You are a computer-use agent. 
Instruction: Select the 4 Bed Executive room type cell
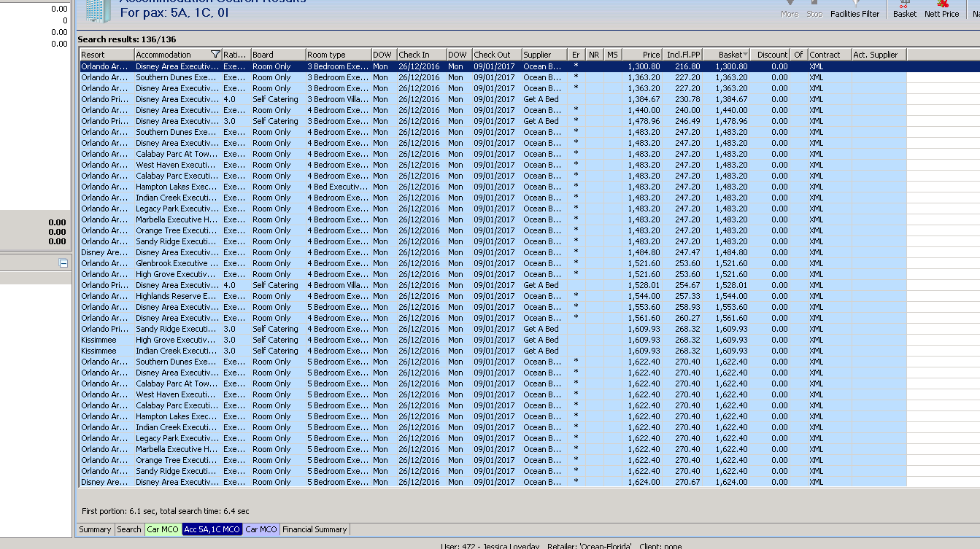(338, 187)
